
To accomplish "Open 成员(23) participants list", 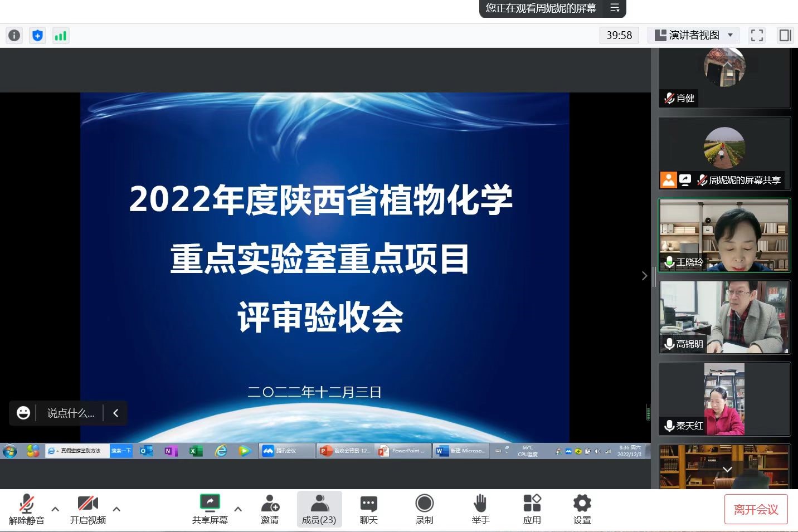I will [x=319, y=509].
